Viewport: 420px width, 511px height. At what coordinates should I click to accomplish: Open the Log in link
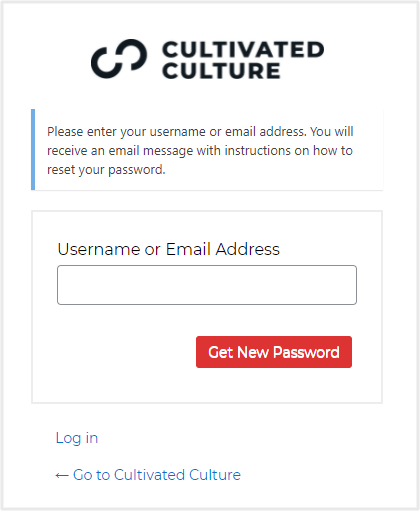[77, 438]
